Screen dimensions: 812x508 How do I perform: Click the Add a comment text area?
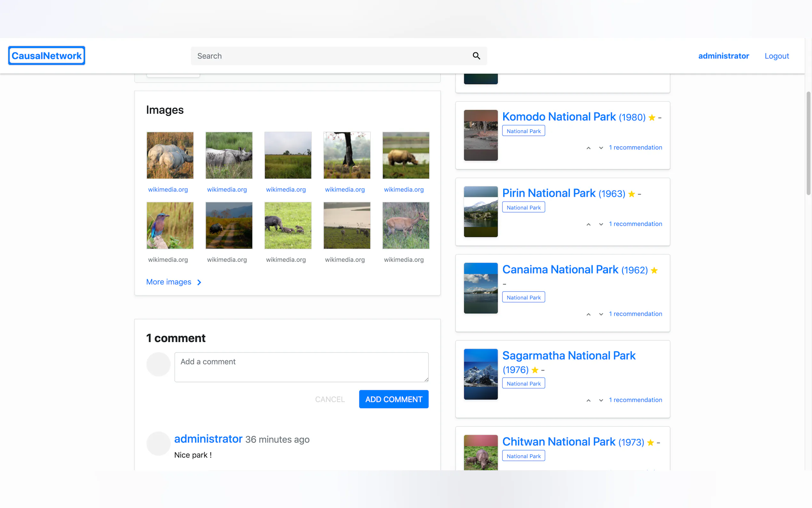pyautogui.click(x=301, y=367)
